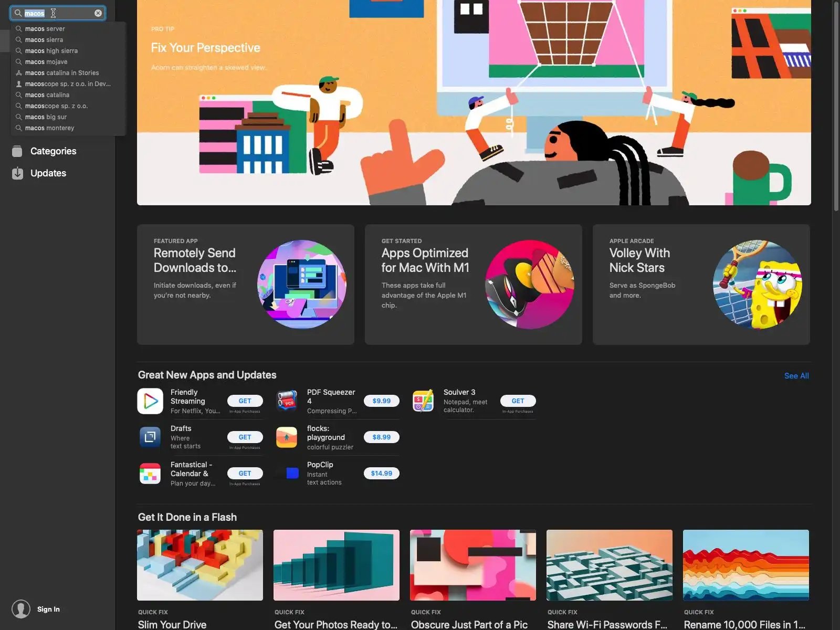The image size is (840, 630).
Task: Get the Friendly Streaming app
Action: pos(245,401)
